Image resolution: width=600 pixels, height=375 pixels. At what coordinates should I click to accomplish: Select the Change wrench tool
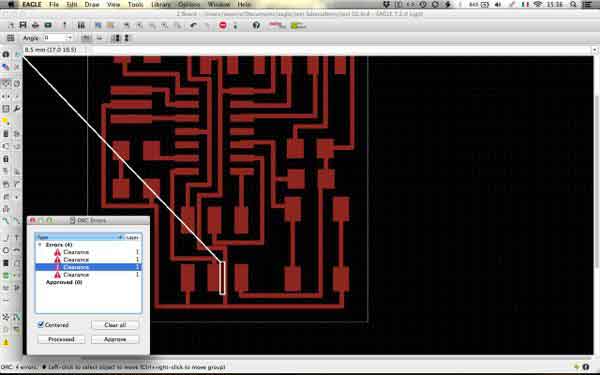17,109
